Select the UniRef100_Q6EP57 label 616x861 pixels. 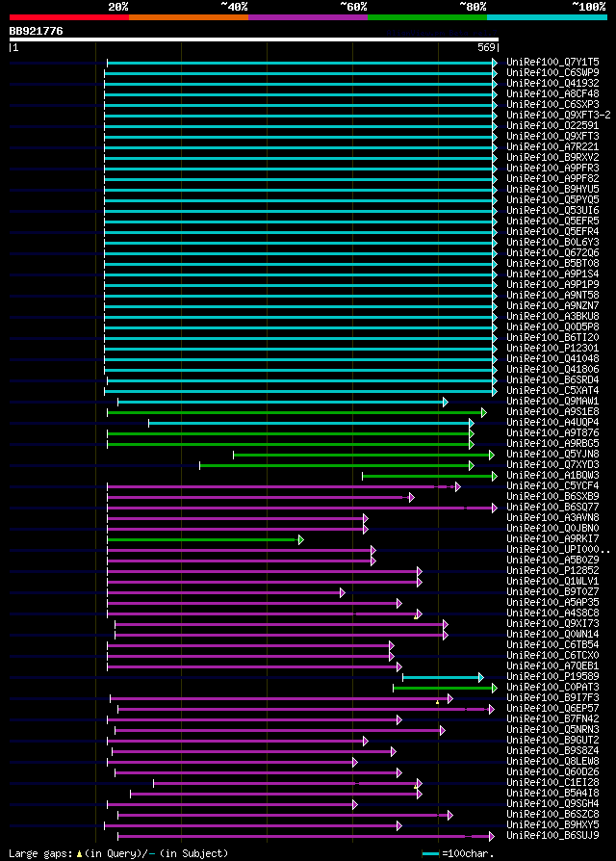[x=552, y=709]
